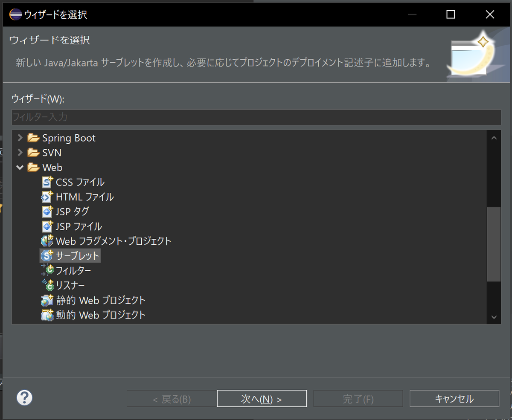Click the wizard list scroll-up arrow
The width and height of the screenshot is (512, 420).
click(x=494, y=138)
